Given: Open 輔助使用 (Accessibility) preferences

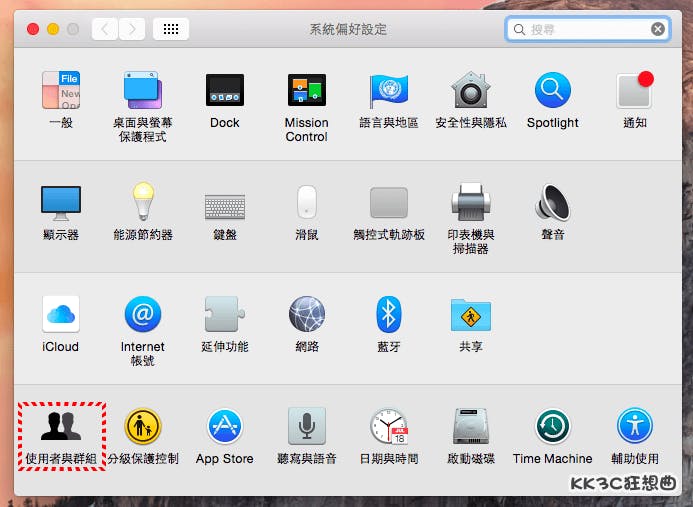Looking at the screenshot, I should pos(635,426).
